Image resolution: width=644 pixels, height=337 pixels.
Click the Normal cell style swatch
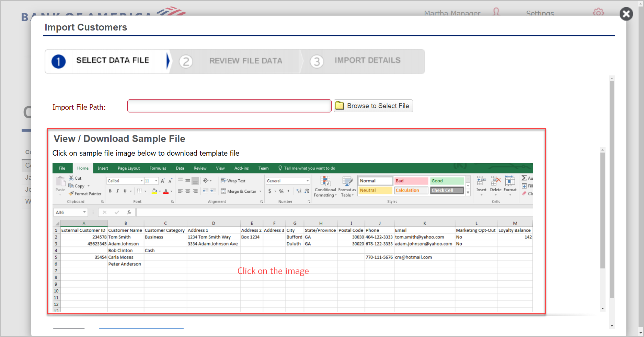(x=375, y=181)
